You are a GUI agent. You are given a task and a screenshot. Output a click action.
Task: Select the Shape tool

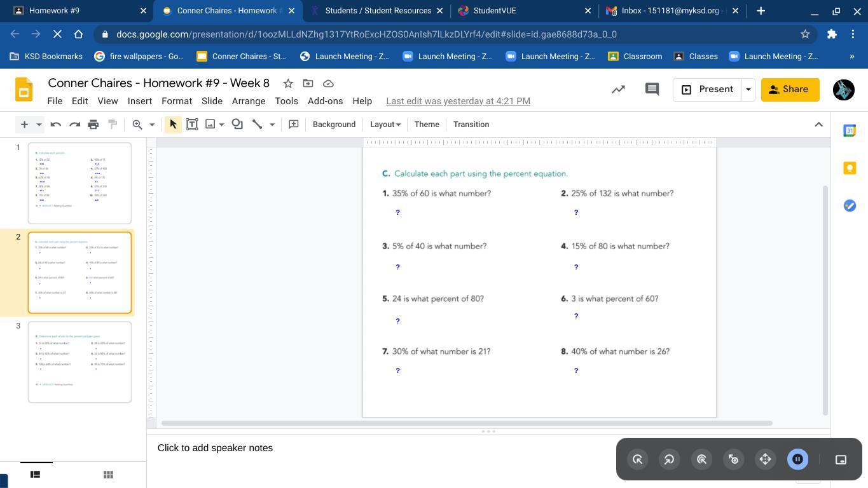coord(237,125)
